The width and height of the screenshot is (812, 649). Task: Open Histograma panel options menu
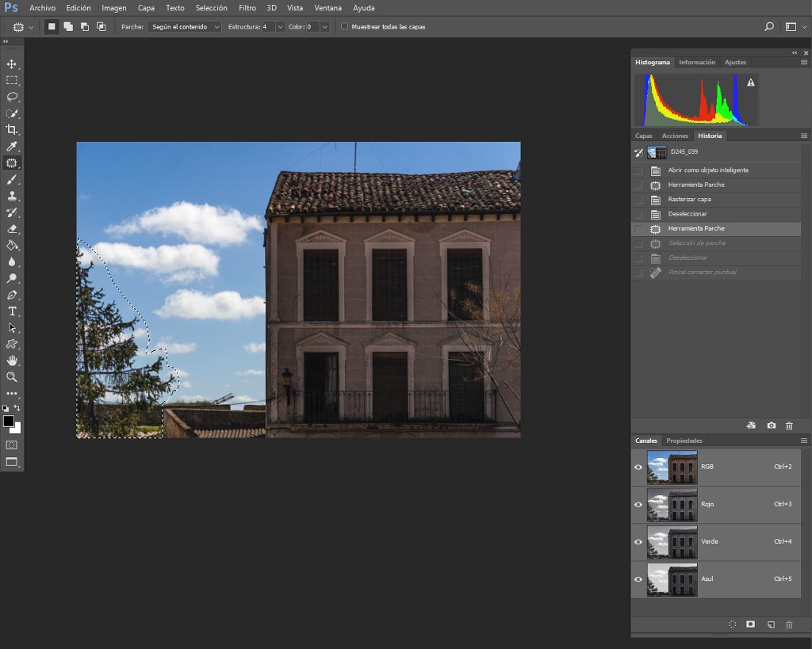(804, 62)
